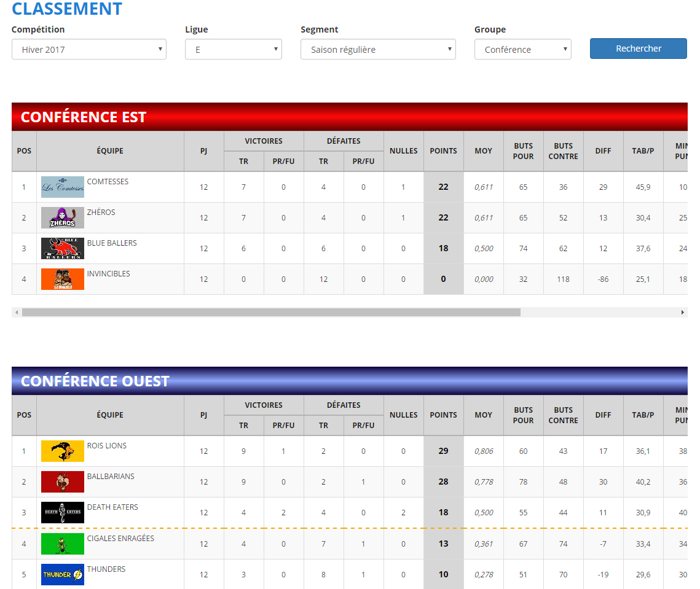The width and height of the screenshot is (700, 589).
Task: Click the right arrow of the horizontal scrollbar
Action: click(x=682, y=313)
